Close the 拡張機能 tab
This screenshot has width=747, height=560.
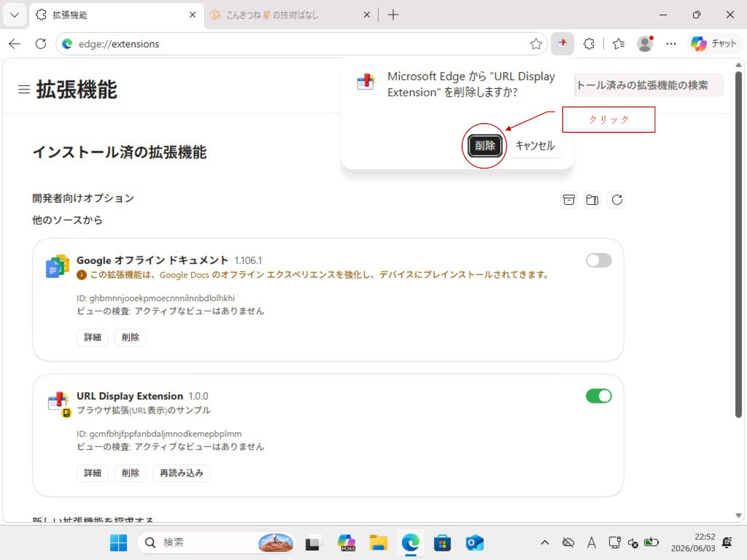click(193, 15)
